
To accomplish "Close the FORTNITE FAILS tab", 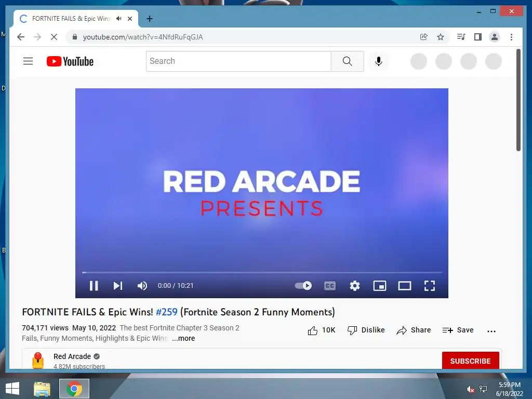I will coord(129,19).
